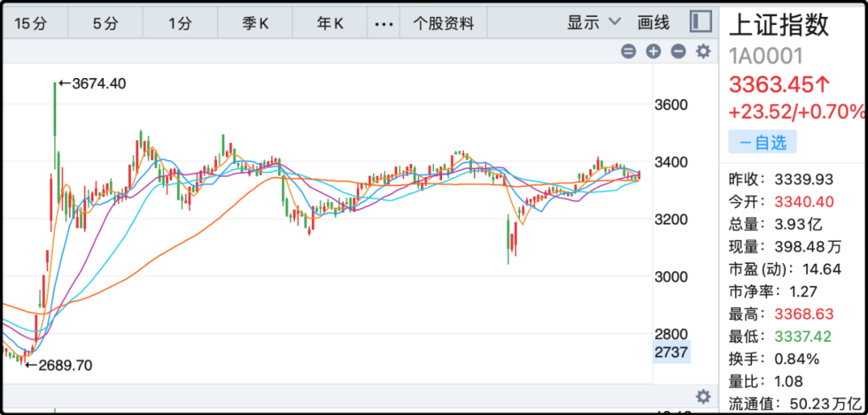Toggle the side panel layout icon
Screen dimensions: 868x415
coord(700,23)
